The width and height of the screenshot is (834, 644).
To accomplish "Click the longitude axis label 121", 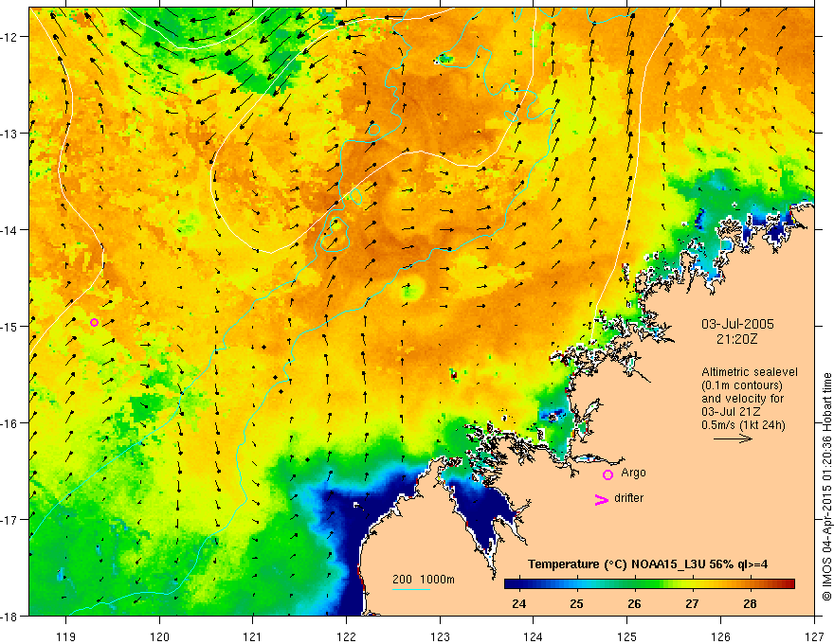I will 253,636.
